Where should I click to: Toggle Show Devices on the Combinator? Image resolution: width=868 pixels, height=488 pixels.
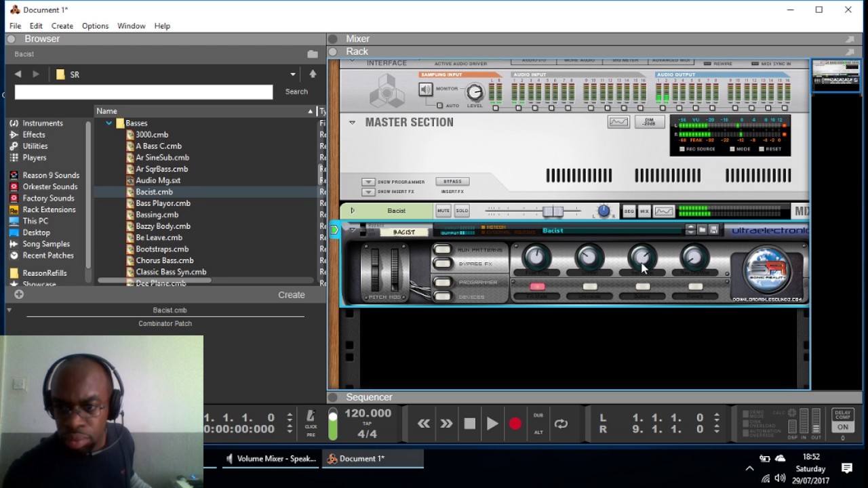point(443,296)
